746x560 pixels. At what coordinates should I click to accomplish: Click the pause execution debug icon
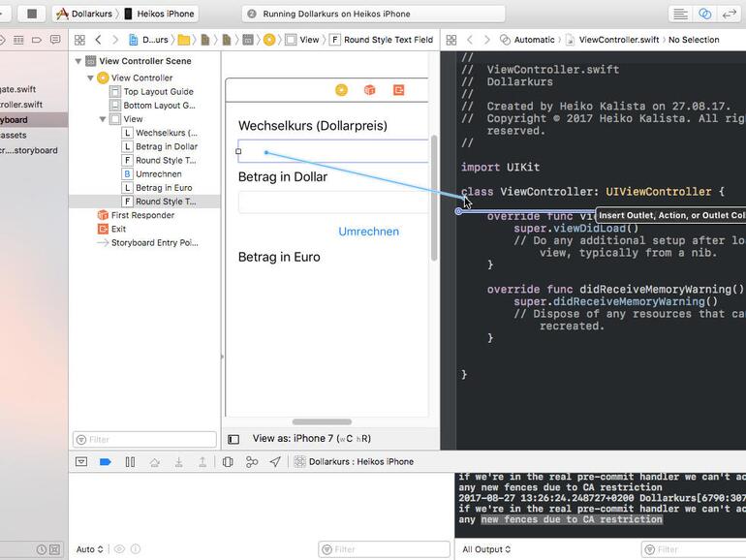point(130,462)
